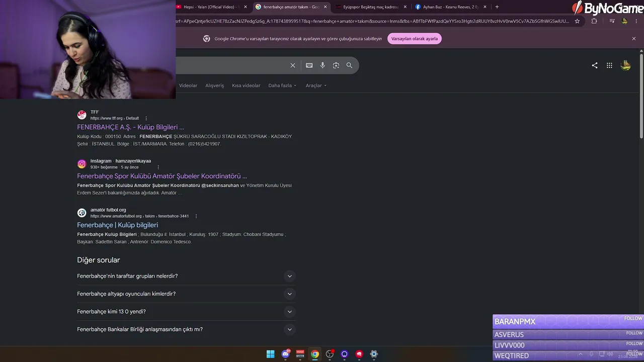Open the on-screen keyboard input tool

pos(309,65)
